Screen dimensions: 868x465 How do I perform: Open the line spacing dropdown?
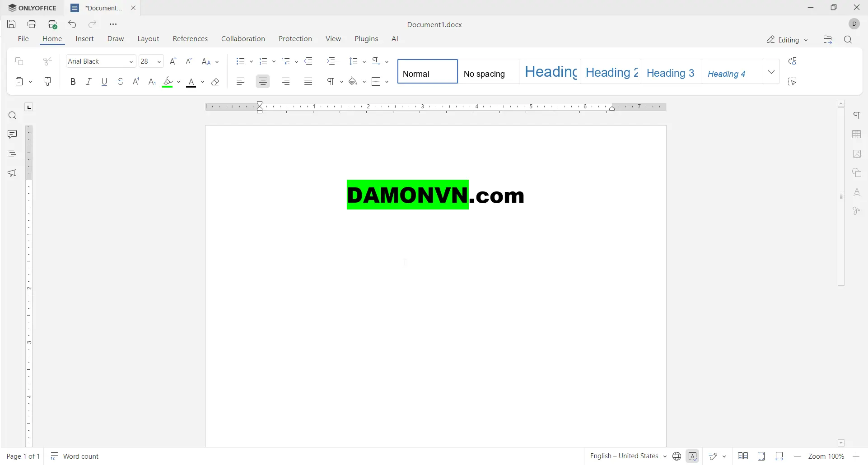[x=357, y=61]
